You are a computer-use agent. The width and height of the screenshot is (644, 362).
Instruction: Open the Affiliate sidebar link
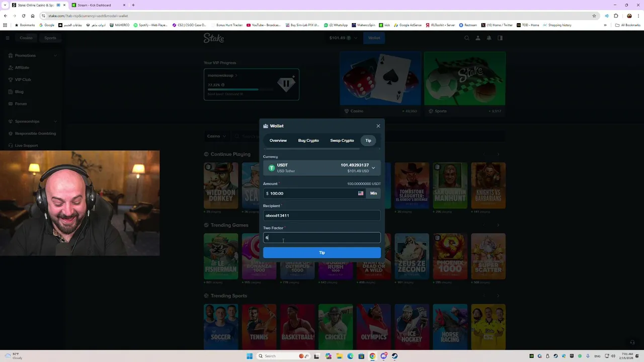(x=22, y=67)
